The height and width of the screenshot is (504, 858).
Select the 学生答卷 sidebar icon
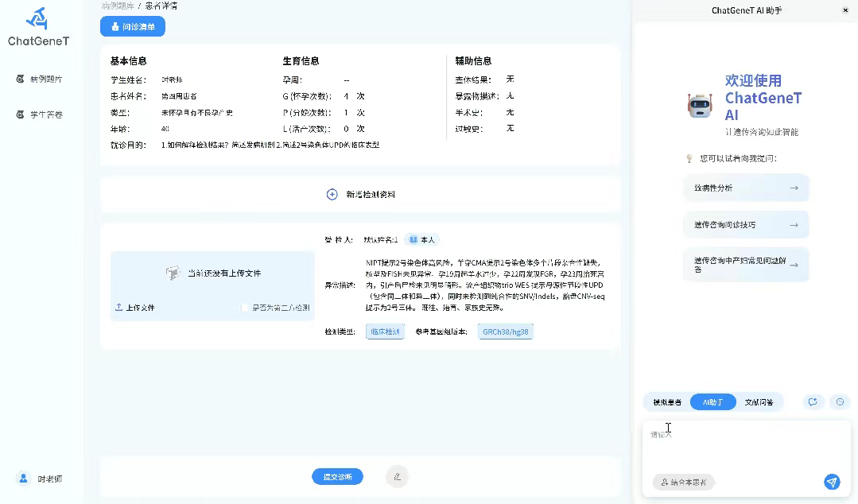[20, 114]
